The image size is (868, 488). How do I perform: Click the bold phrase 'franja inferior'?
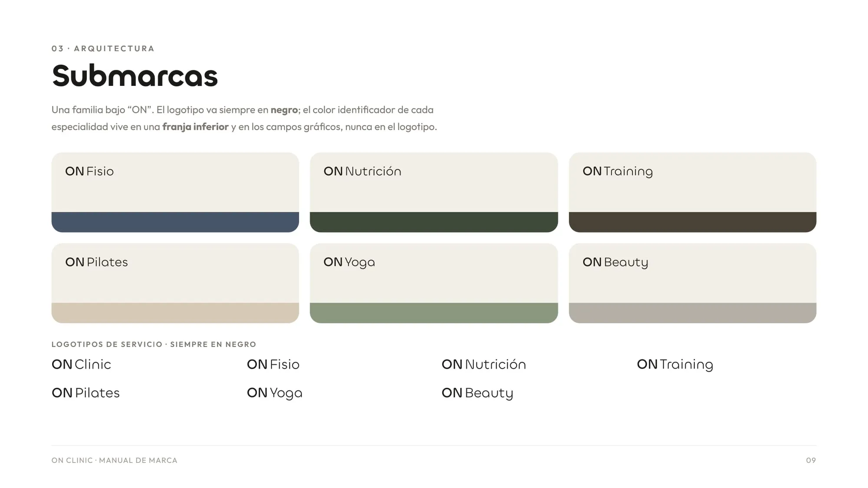(195, 127)
